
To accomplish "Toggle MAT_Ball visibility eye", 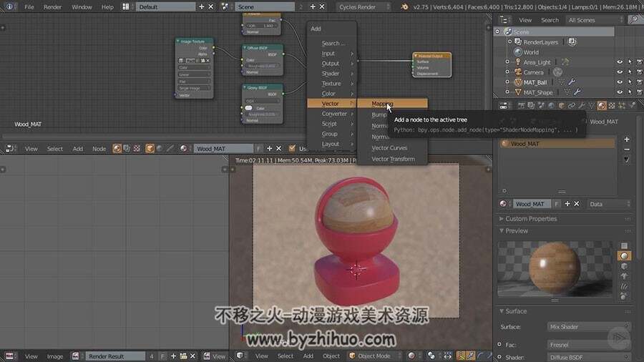I will click(620, 82).
